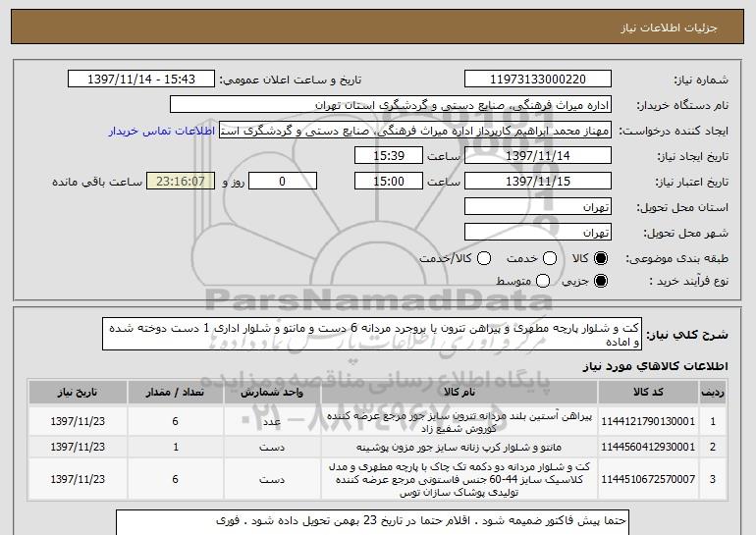Click the ردیف column header
The height and width of the screenshot is (535, 756).
[713, 393]
